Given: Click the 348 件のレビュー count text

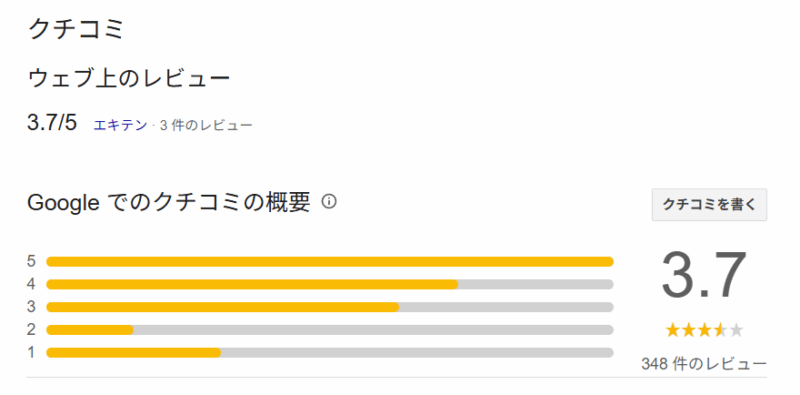Looking at the screenshot, I should pyautogui.click(x=704, y=364).
